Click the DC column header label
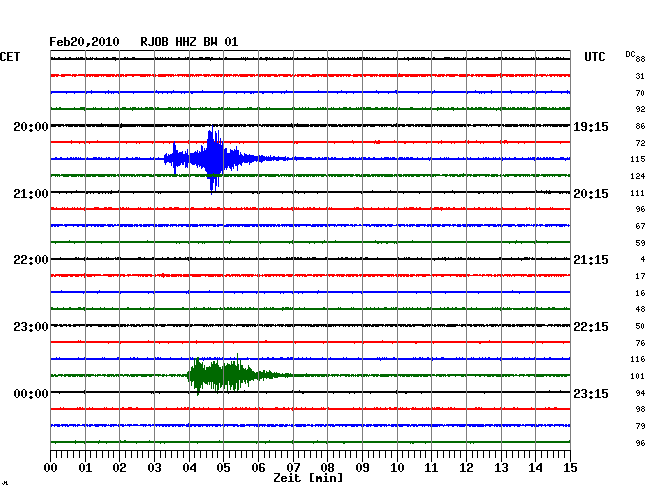Screen dimensions: 650x494 point(630,54)
